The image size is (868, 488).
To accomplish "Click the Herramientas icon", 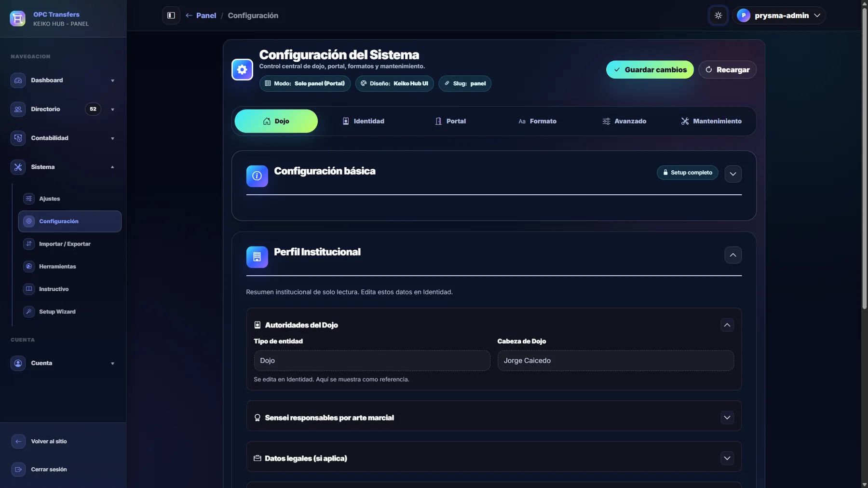I will click(29, 267).
